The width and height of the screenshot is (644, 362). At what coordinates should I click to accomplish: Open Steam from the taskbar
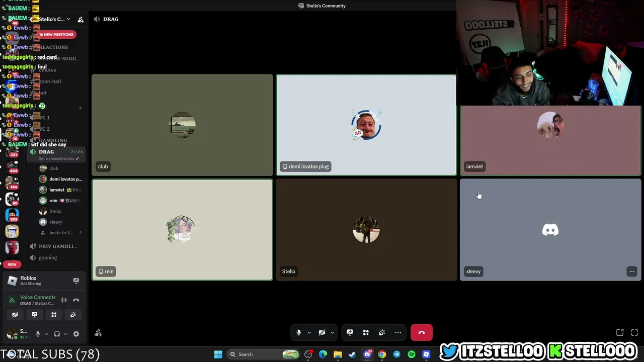pos(352,354)
